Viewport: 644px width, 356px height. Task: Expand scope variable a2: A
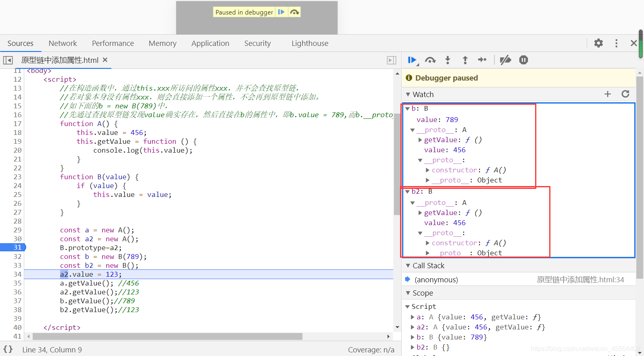pos(413,327)
